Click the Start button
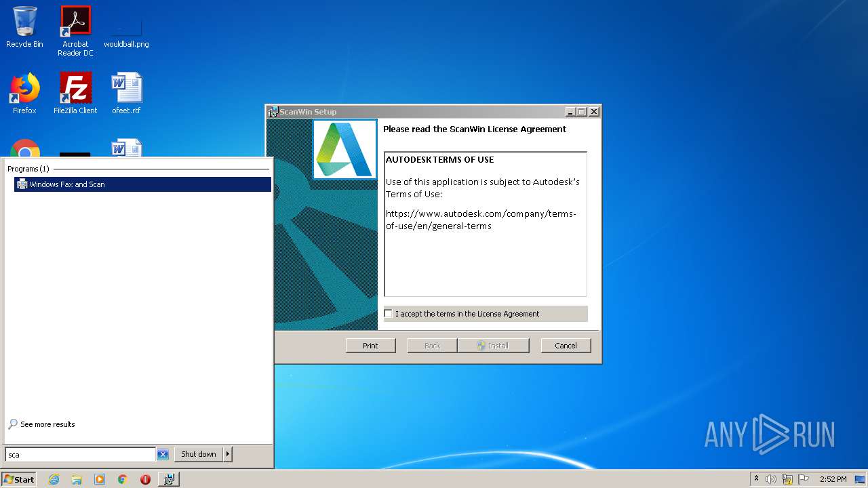Screen dimensions: 868x488 18,479
